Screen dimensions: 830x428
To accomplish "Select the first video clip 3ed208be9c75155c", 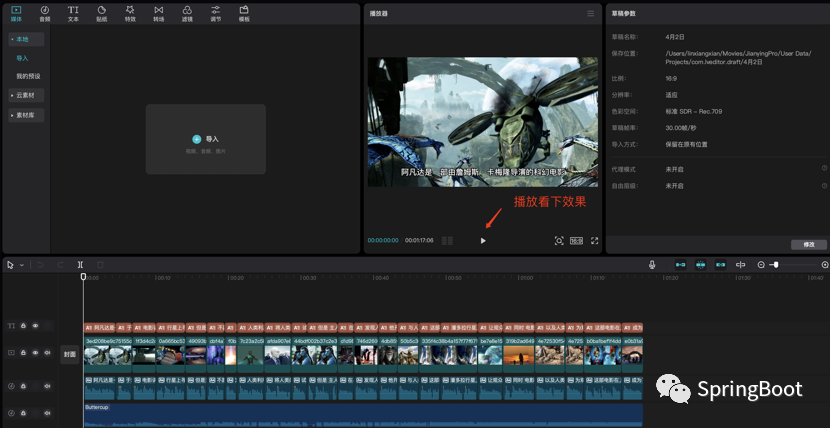I will click(x=107, y=355).
